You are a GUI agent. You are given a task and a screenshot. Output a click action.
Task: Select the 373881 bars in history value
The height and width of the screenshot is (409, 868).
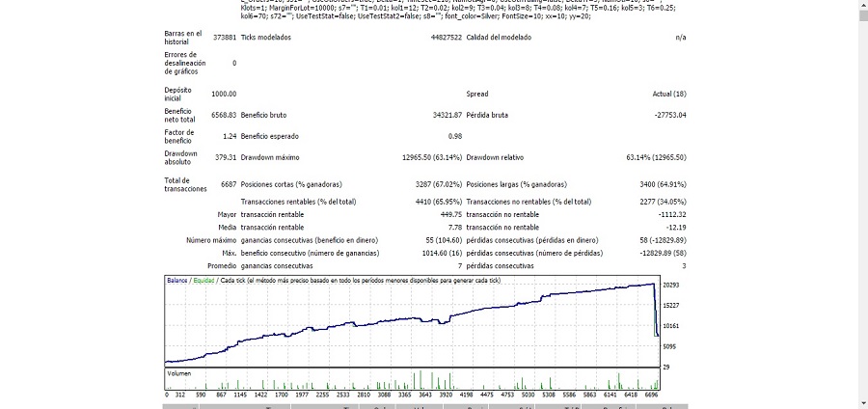coord(224,38)
